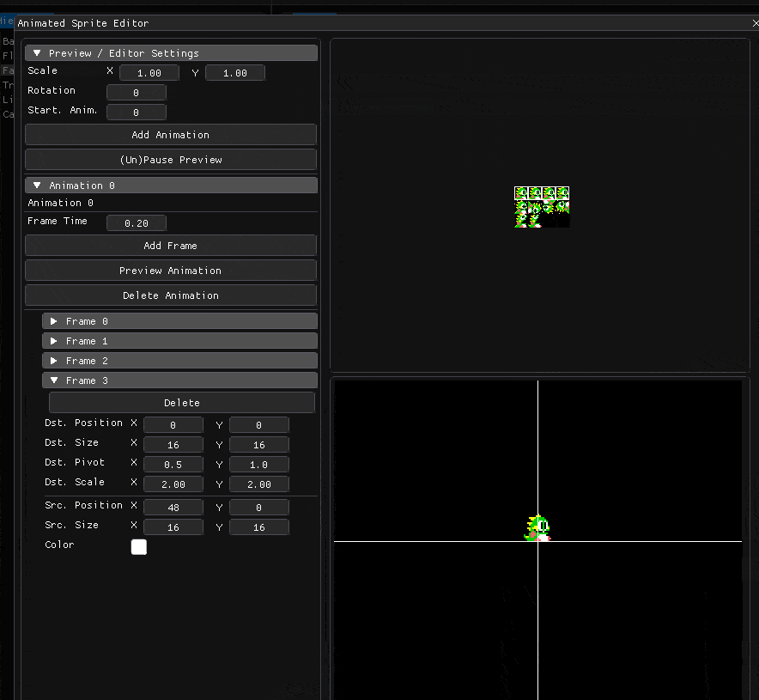Select the Dst. Scale Y field
Viewport: 759px width, 700px height.
point(259,484)
